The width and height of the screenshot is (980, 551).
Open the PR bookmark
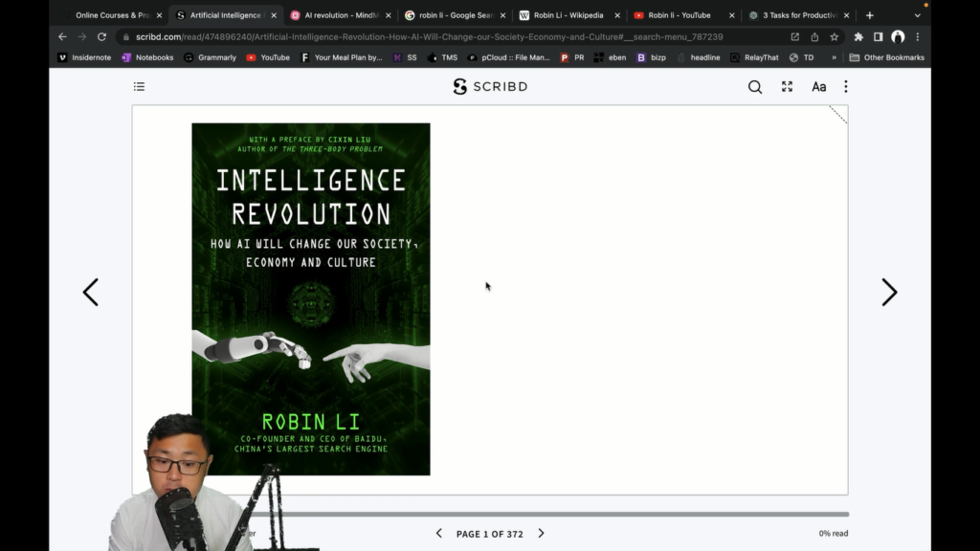(x=572, y=57)
